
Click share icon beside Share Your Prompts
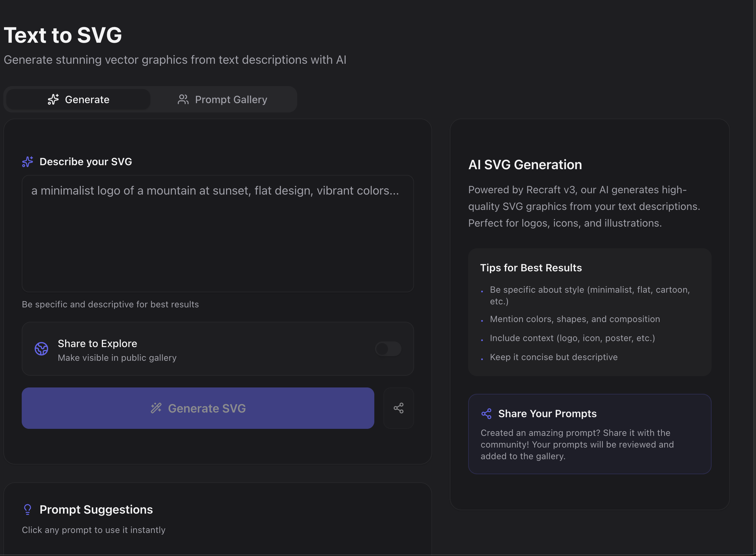click(x=486, y=413)
